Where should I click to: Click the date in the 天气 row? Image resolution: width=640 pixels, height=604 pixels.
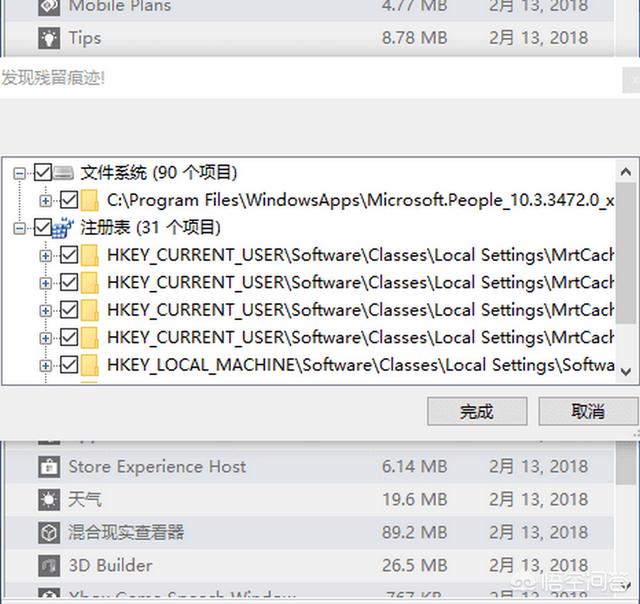[x=539, y=500]
